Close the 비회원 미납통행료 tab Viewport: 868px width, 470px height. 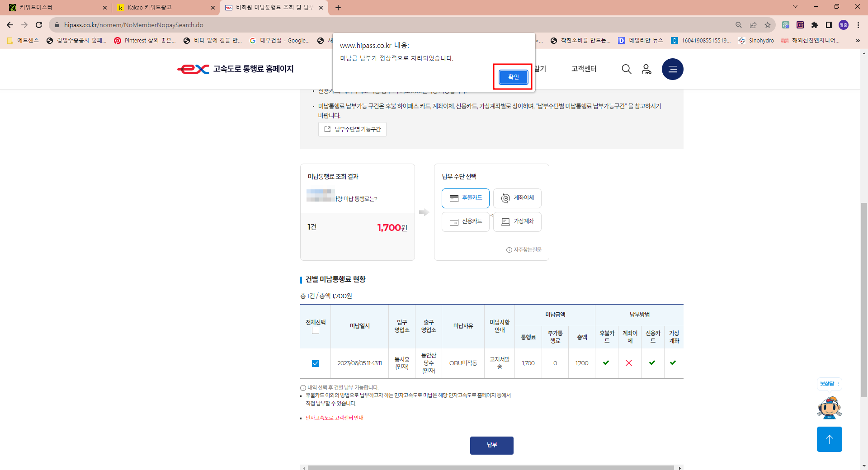point(321,8)
